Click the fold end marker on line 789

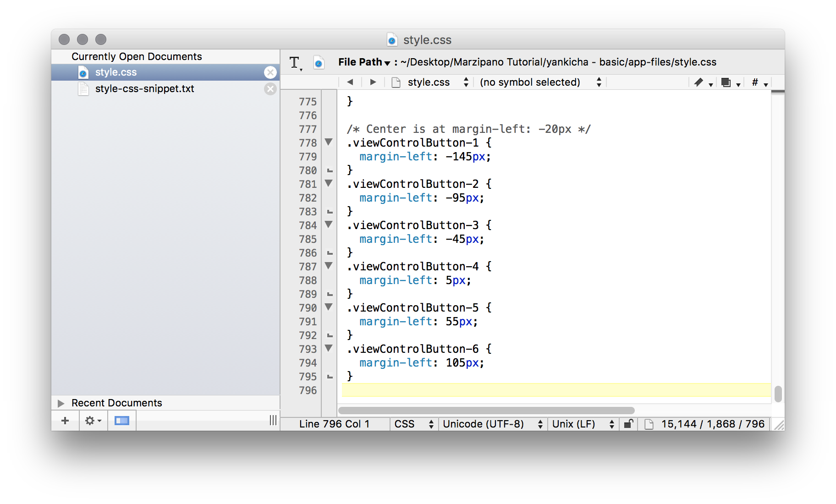[x=330, y=294]
